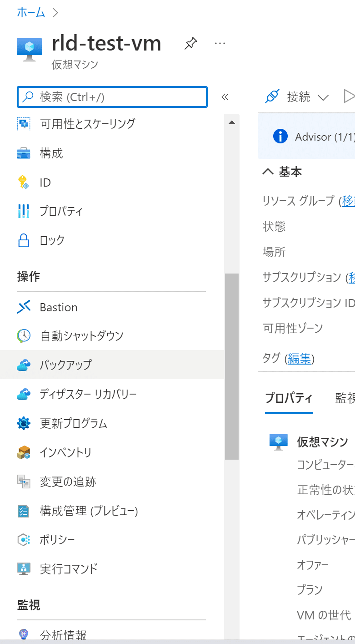
Task: Click the 更新プログラム gear icon
Action: click(23, 423)
